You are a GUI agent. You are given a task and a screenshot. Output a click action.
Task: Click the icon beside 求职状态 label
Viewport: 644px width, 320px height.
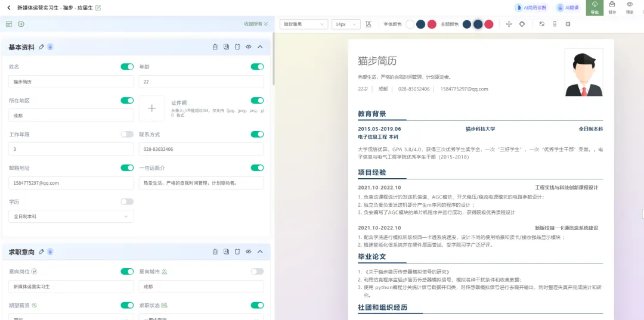[x=165, y=305]
